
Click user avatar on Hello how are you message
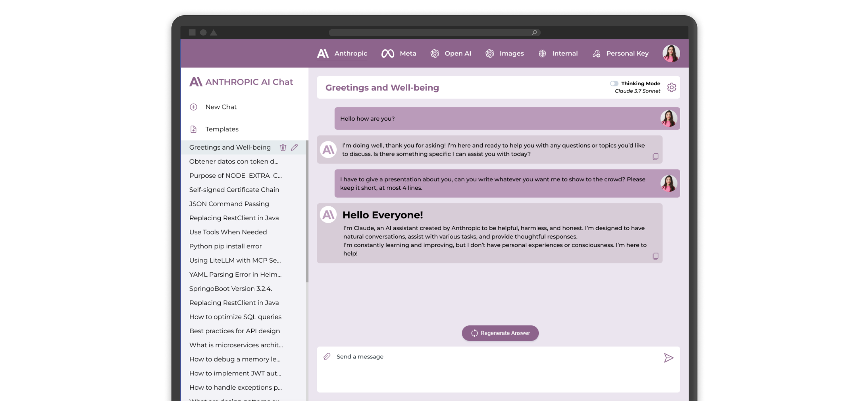click(669, 118)
